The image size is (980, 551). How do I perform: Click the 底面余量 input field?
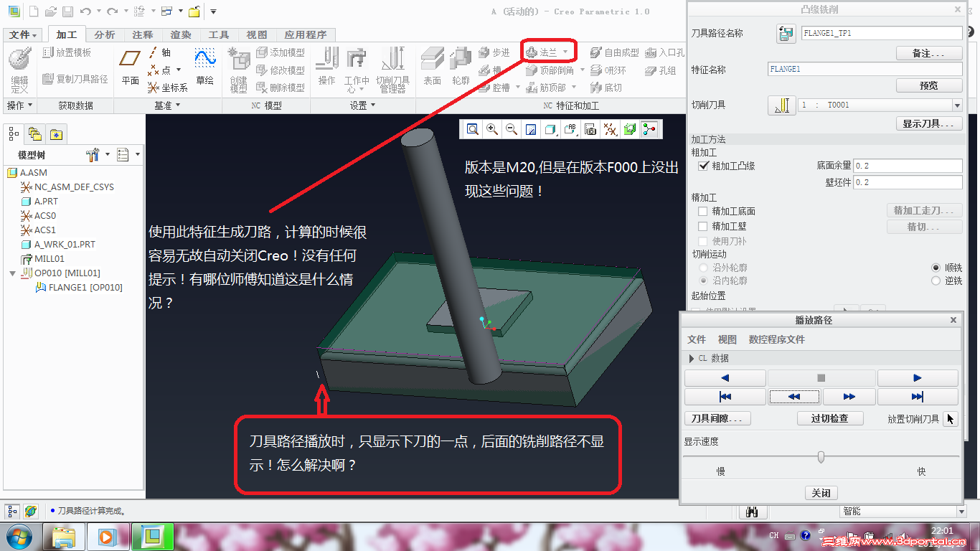[907, 166]
